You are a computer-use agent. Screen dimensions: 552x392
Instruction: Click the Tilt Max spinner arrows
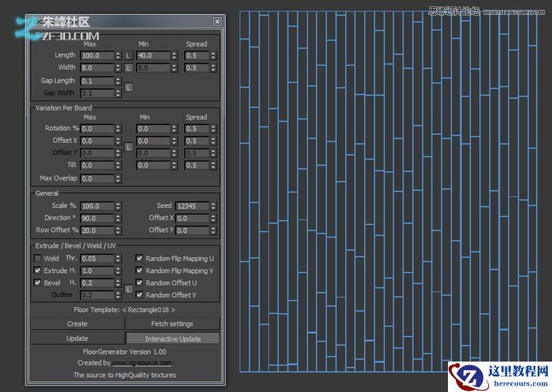[x=118, y=166]
